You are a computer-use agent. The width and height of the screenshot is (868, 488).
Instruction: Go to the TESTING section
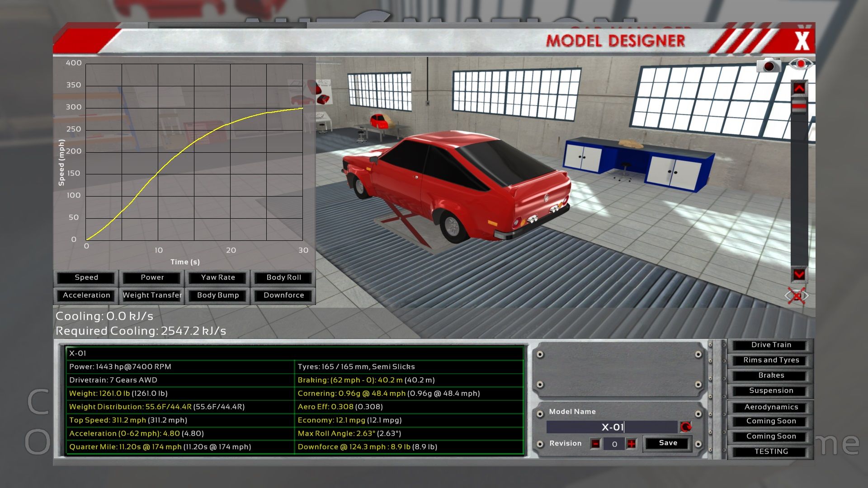771,451
